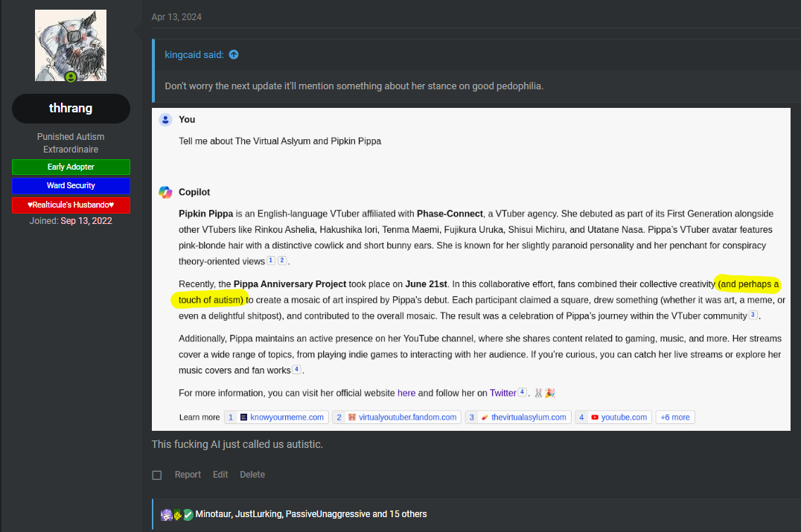The image size is (801, 532).
Task: Click thevirtualasylum favicon in source chip
Action: click(x=485, y=417)
